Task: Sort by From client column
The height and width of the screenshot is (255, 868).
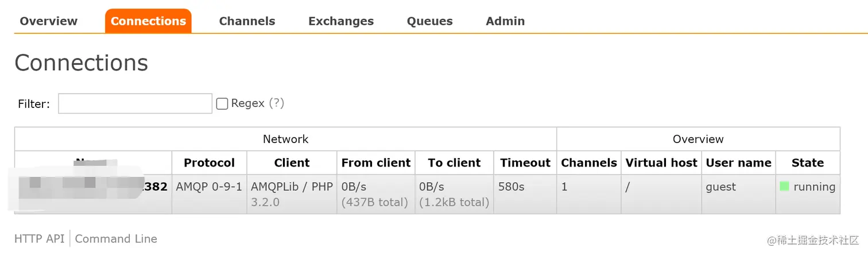Action: coord(376,163)
